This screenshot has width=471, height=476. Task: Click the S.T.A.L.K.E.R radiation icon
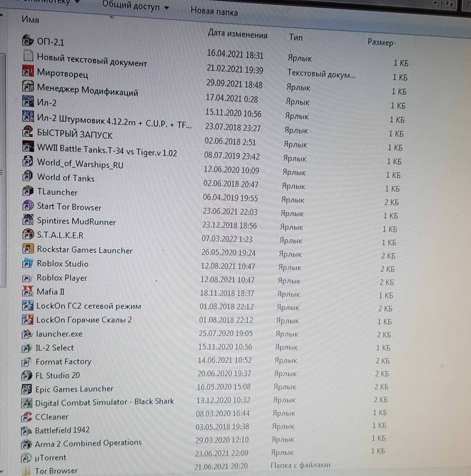pos(28,234)
